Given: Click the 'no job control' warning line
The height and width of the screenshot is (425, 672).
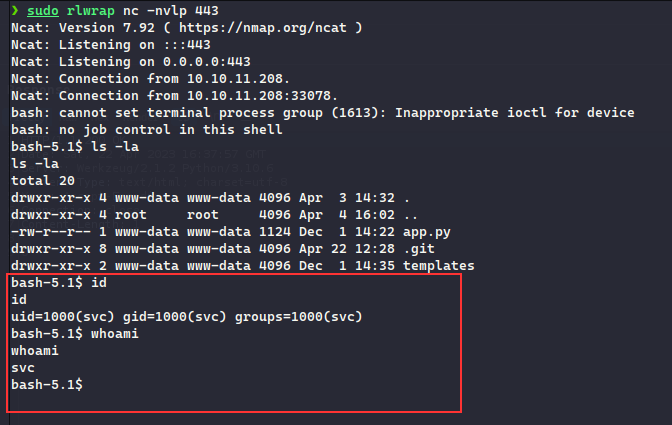Looking at the screenshot, I should point(147,130).
